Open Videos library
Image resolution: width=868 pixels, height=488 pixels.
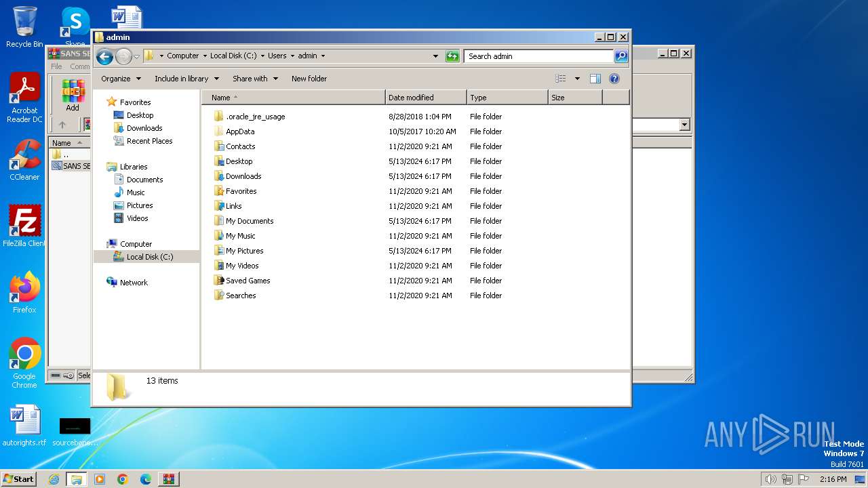tap(137, 218)
